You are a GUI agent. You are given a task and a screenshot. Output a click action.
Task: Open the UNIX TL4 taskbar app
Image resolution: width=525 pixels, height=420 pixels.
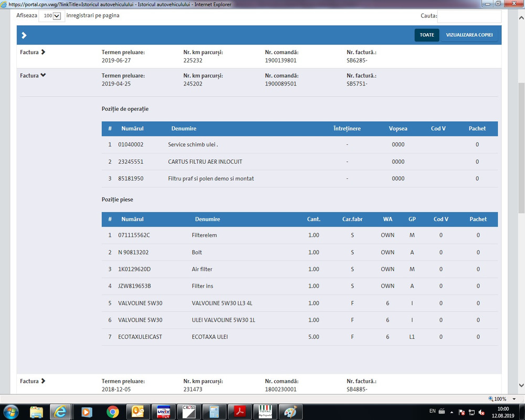[163, 412]
